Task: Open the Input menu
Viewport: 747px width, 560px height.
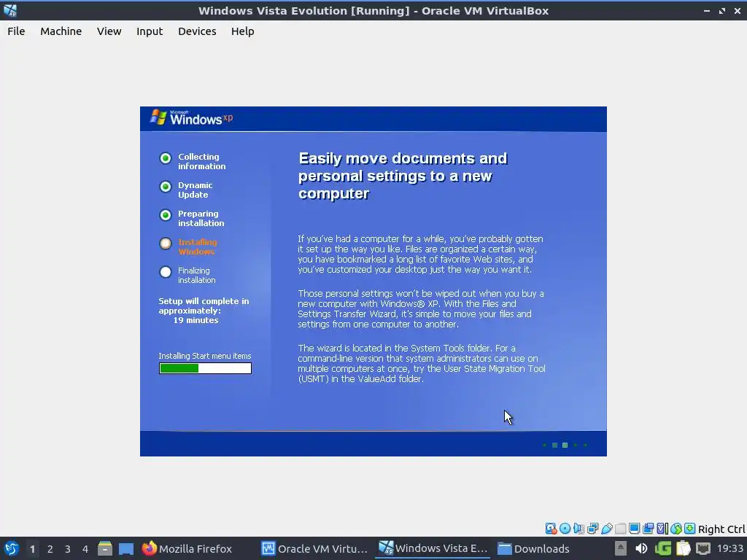Action: pos(150,31)
